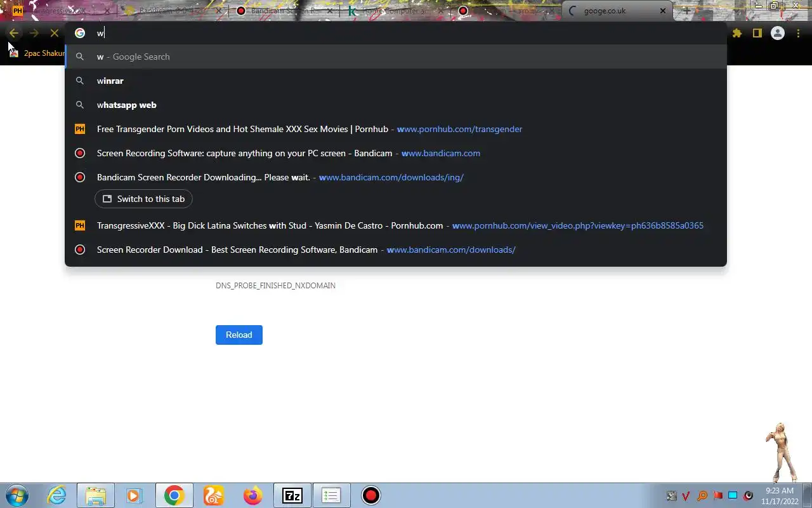Open the Chrome extensions puzzle icon

737,33
